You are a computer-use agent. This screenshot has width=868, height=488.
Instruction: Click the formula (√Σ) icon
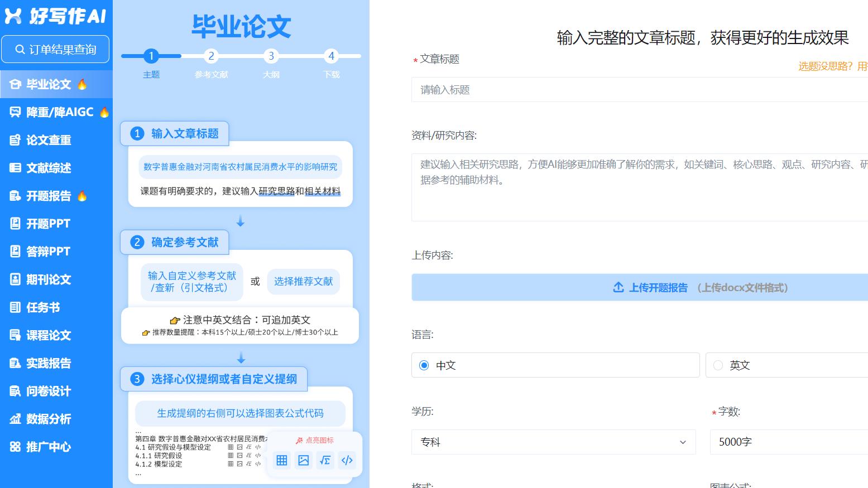325,460
